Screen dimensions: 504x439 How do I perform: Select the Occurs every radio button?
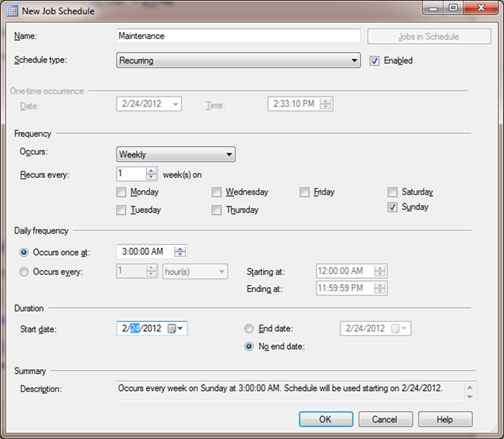coord(24,272)
